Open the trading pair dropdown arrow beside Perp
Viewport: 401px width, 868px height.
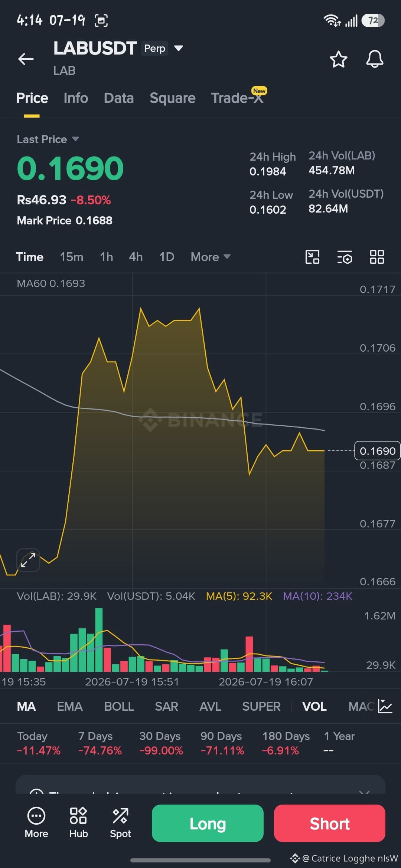pos(179,48)
